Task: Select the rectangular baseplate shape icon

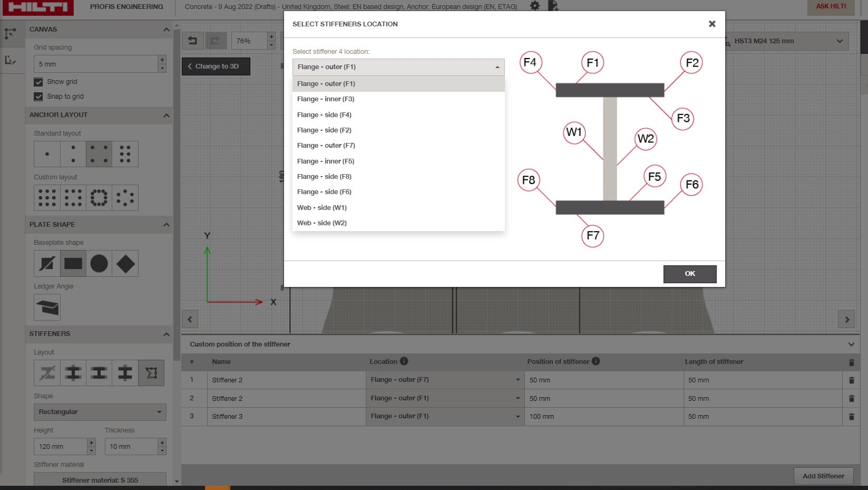Action: 73,263
